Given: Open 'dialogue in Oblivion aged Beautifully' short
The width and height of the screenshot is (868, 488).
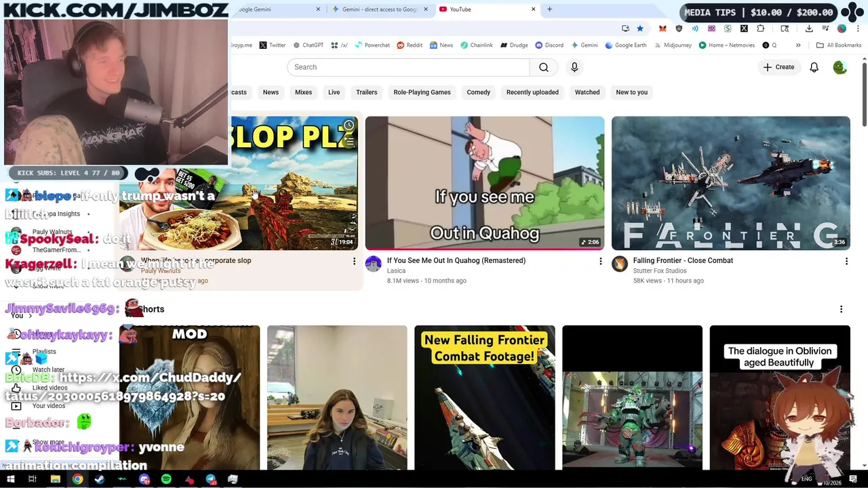Looking at the screenshot, I should [x=780, y=397].
